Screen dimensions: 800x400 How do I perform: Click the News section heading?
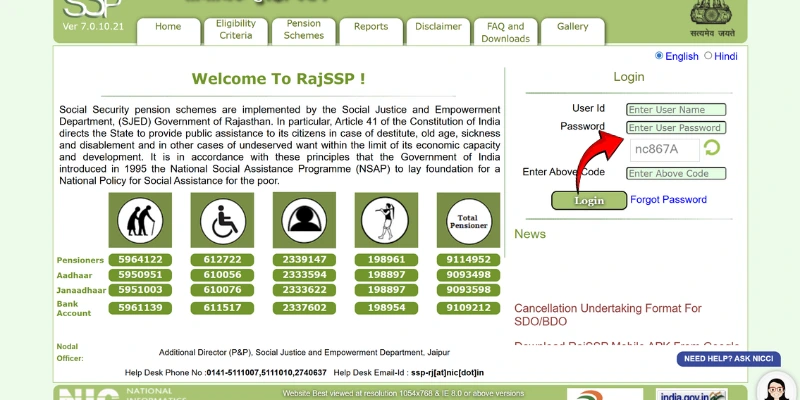point(530,234)
